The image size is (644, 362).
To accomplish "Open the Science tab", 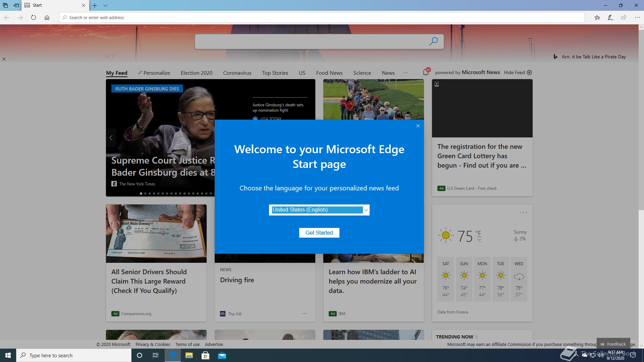I will click(x=362, y=73).
